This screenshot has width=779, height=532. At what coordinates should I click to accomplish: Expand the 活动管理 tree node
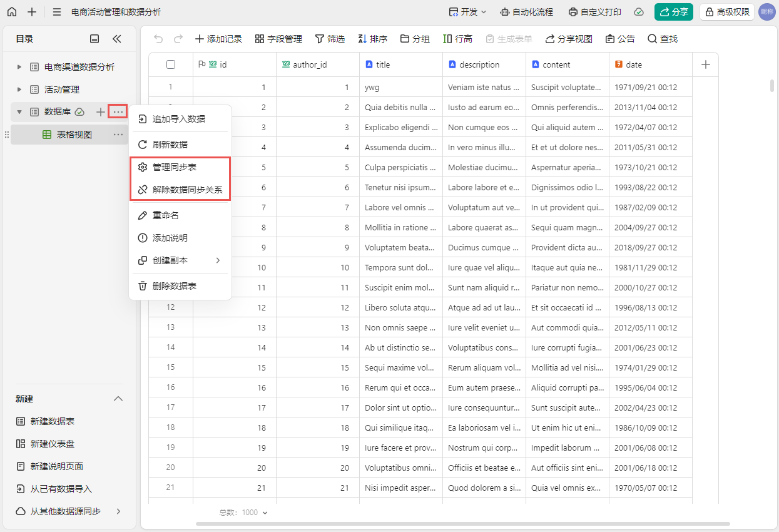[19, 90]
